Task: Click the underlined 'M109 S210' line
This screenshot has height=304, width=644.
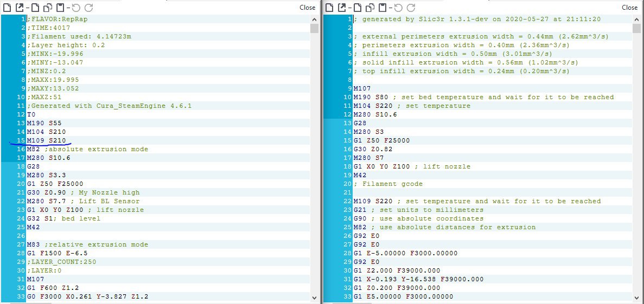Action: 47,140
